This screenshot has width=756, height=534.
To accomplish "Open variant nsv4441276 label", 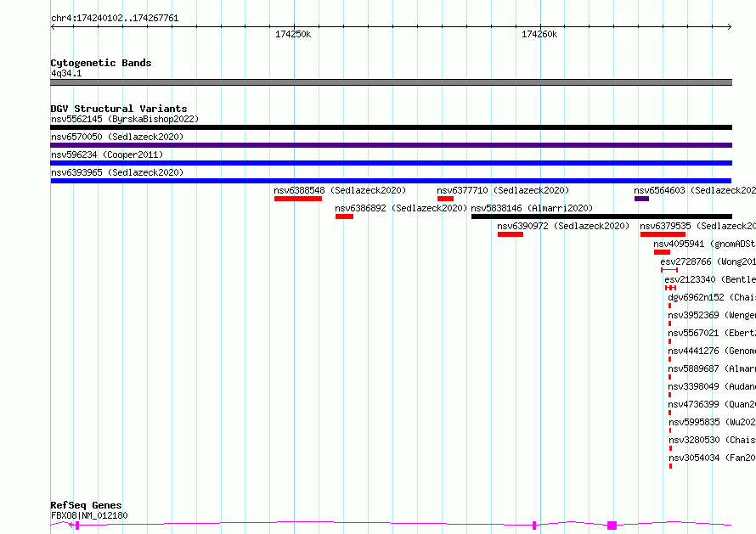I will tap(712, 351).
